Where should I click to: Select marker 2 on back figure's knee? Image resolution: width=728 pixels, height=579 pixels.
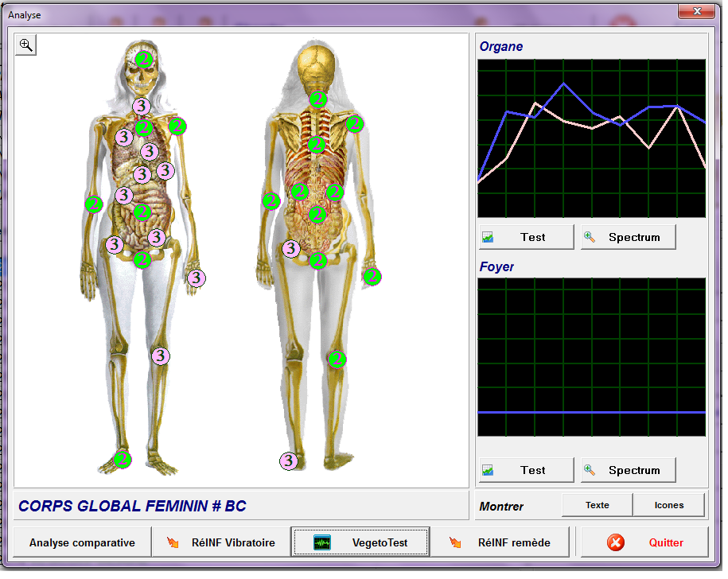[x=337, y=359]
